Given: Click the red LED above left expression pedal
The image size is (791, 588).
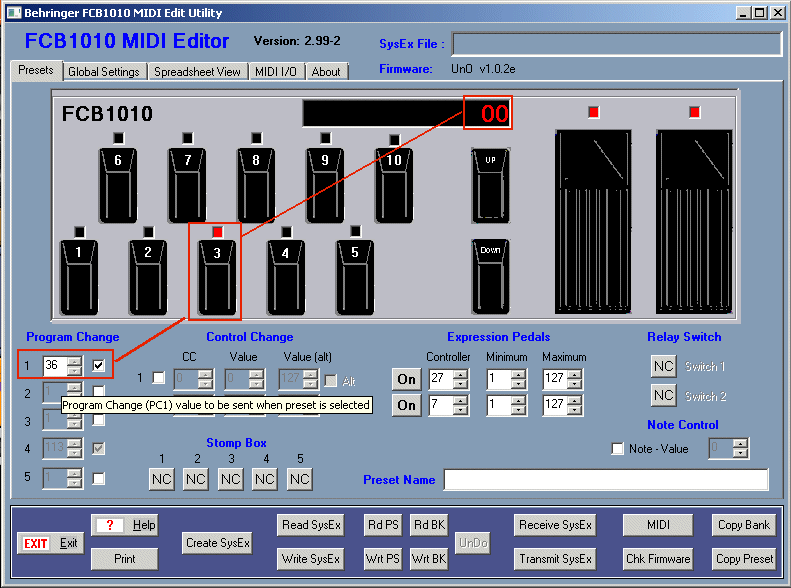Looking at the screenshot, I should point(594,112).
